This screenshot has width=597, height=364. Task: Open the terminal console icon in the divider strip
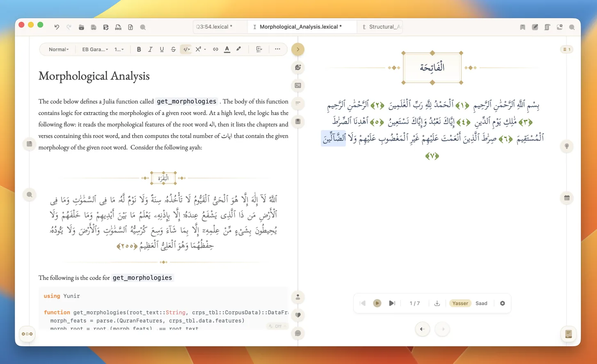298,85
